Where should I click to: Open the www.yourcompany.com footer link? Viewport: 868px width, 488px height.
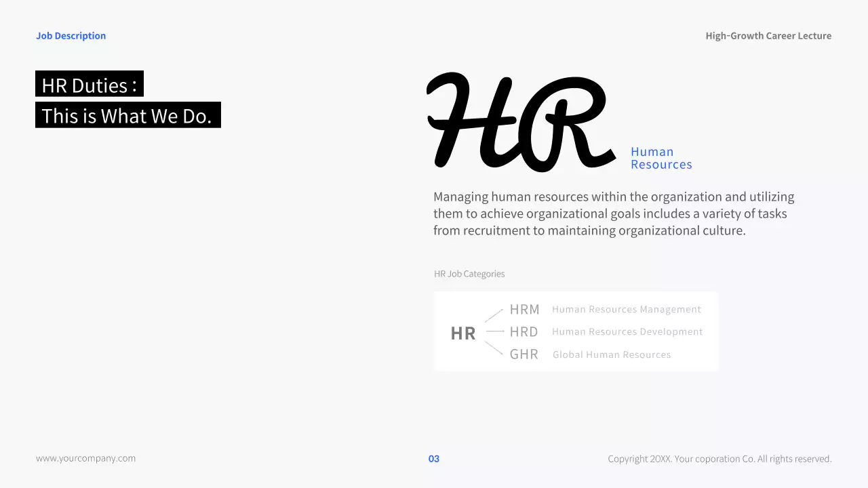pyautogui.click(x=85, y=458)
